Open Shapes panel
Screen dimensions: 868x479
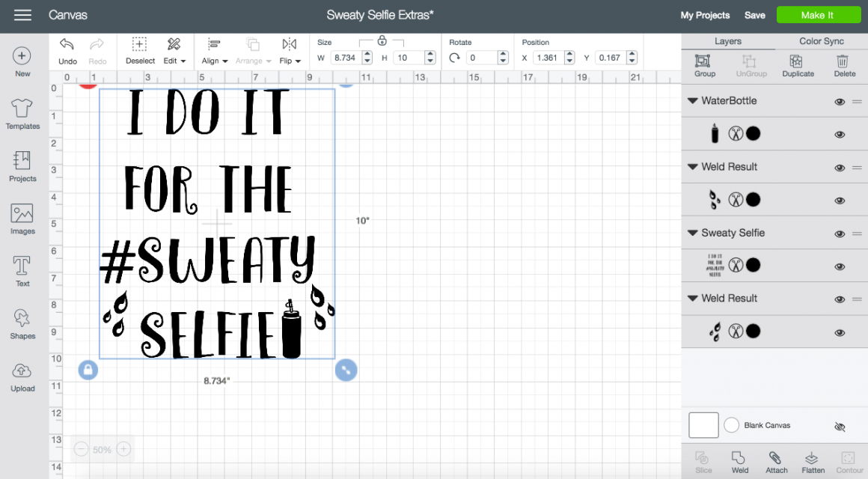point(22,324)
